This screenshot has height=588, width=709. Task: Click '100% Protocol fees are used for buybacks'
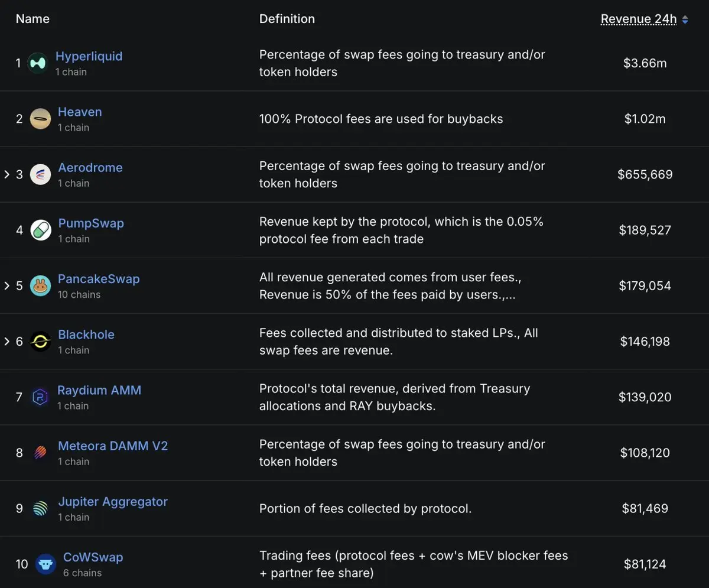click(381, 119)
